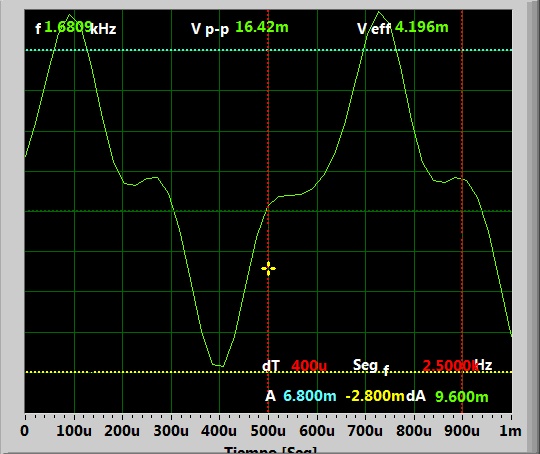Click the yellow -2.800m amplitude value
Screen dimensions: 540x454
[375, 396]
